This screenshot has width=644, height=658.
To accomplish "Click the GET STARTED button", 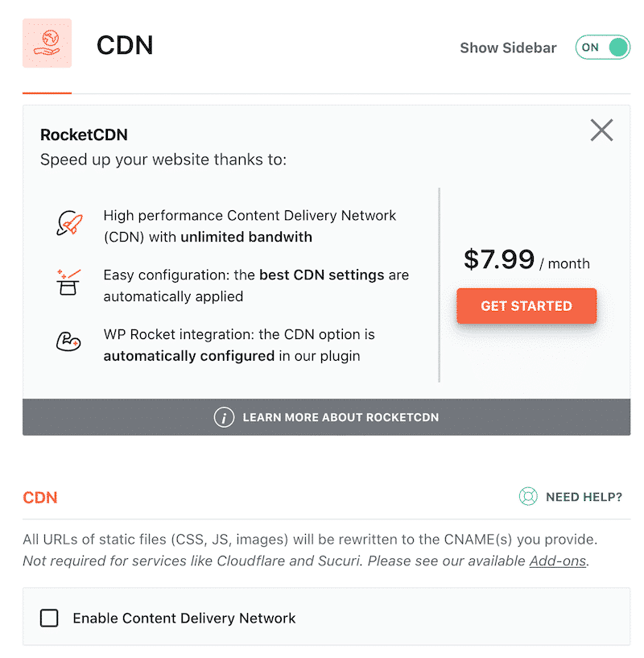I will pyautogui.click(x=526, y=306).
